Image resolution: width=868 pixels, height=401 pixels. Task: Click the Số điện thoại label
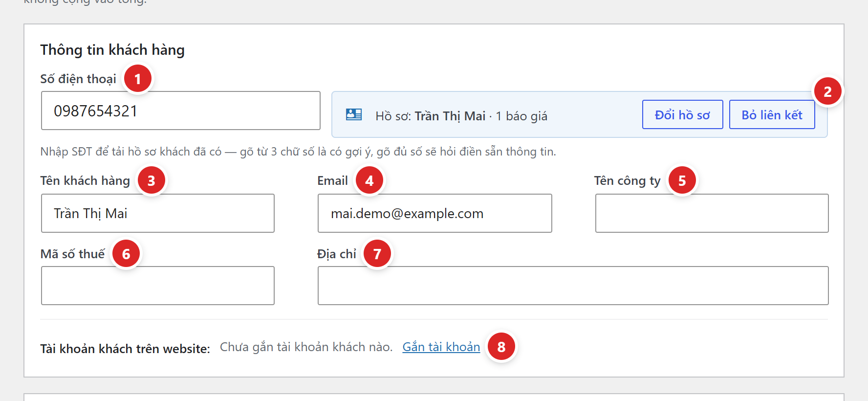point(78,79)
